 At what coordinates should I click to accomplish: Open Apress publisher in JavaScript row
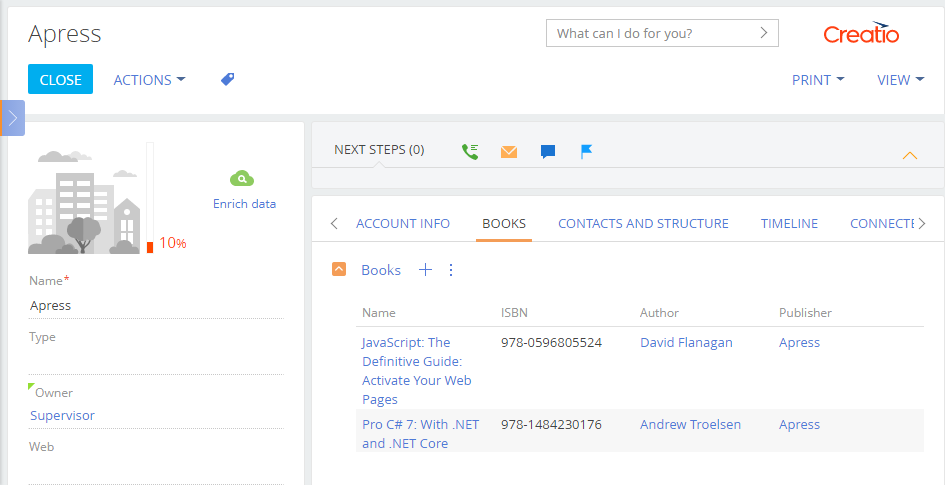799,342
